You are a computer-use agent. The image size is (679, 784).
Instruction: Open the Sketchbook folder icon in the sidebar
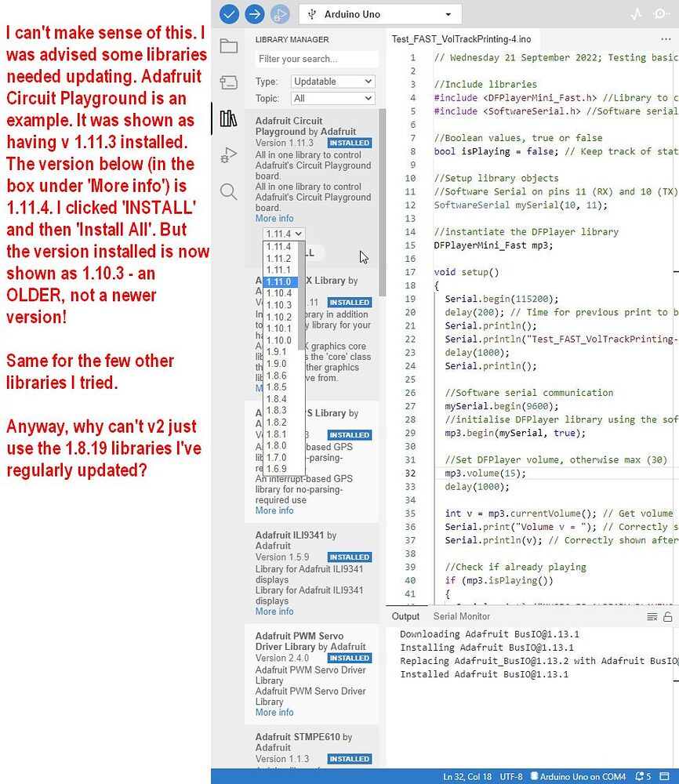(x=230, y=45)
